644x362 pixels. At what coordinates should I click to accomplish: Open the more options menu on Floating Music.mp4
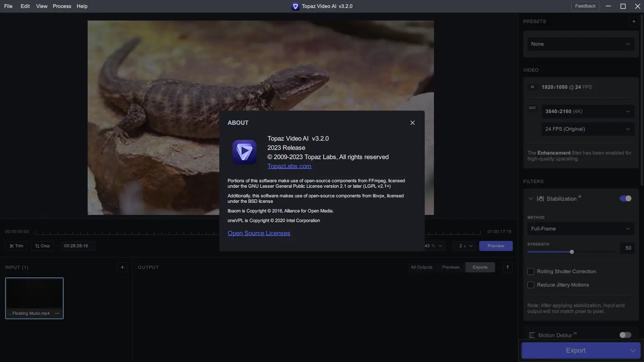[57, 313]
